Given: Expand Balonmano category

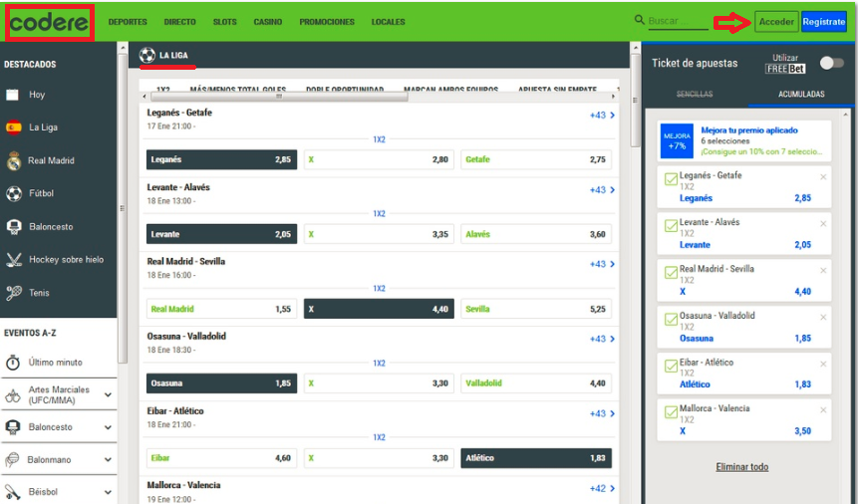Looking at the screenshot, I should coord(108,460).
